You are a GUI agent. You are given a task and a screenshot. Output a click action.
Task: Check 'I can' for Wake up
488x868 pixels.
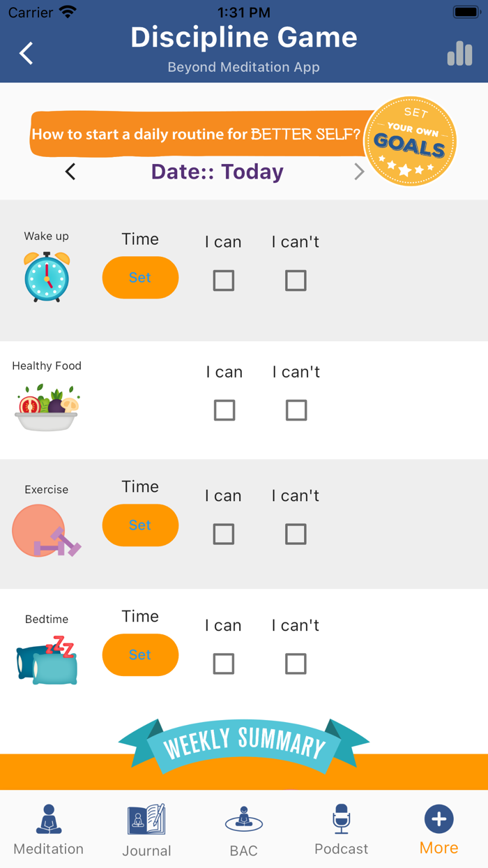223,280
